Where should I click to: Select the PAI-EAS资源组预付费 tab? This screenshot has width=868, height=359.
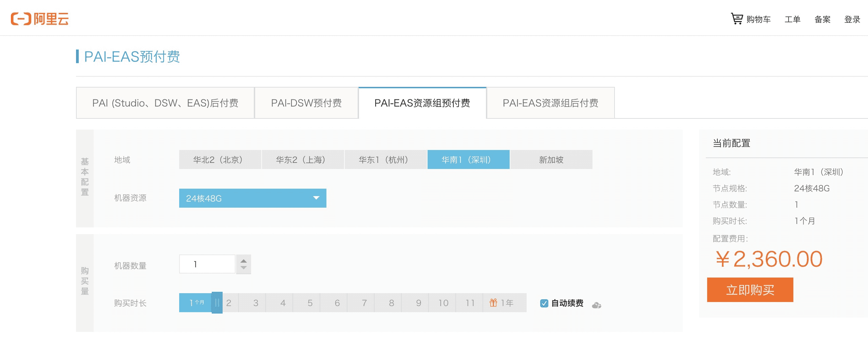(422, 103)
